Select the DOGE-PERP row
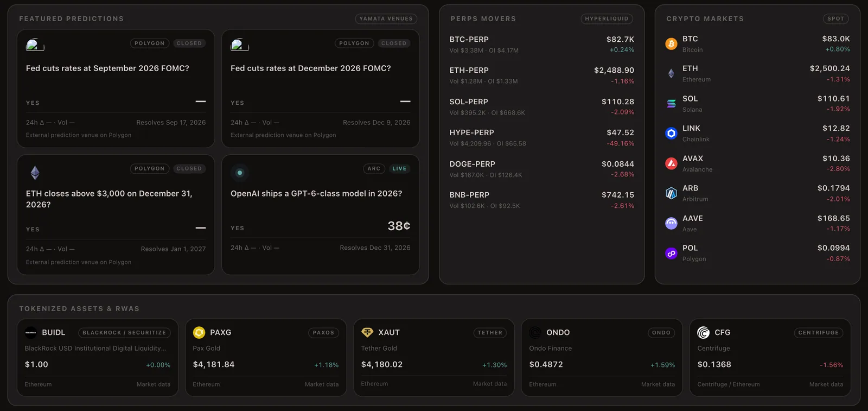Viewport: 868px width, 411px height. 541,169
